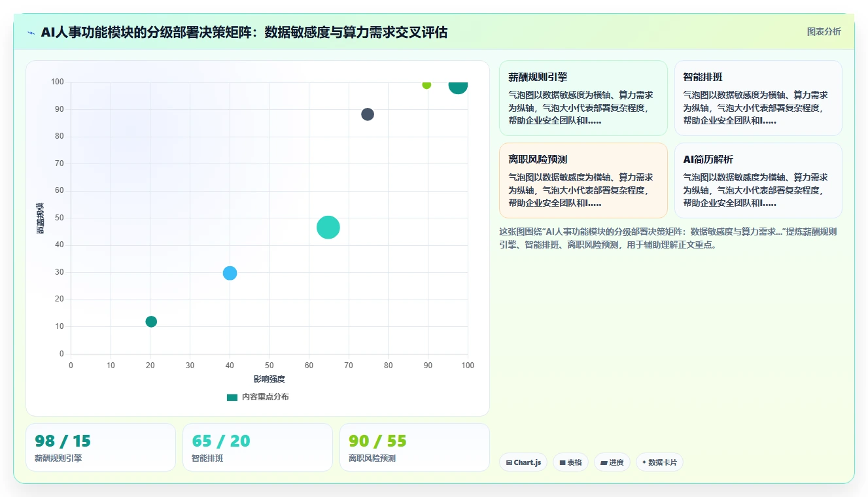Open the 智能排班 card
868x497 pixels.
click(758, 98)
